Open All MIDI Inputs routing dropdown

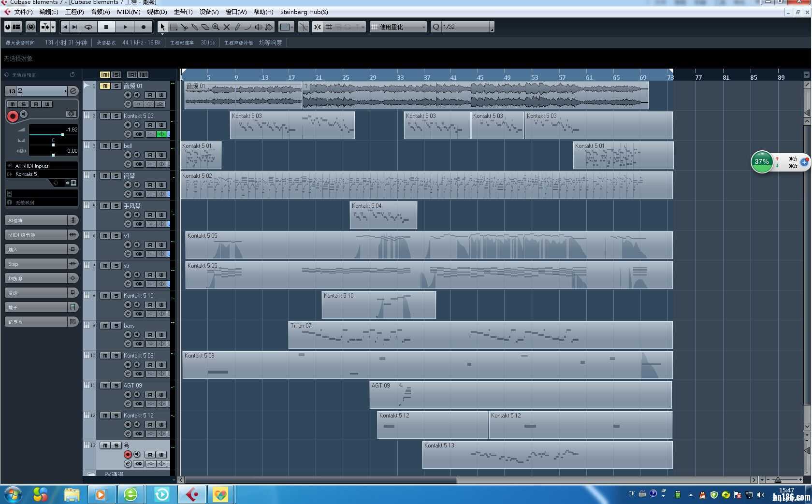[42, 166]
